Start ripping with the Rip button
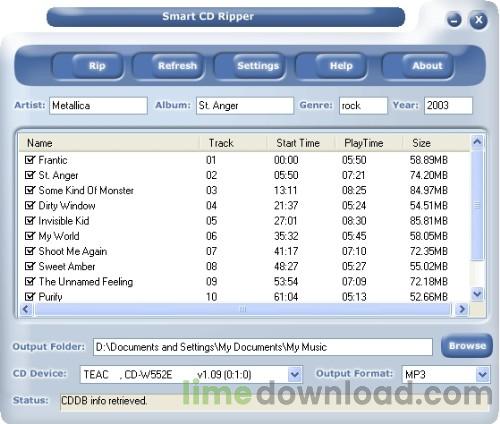 click(97, 66)
